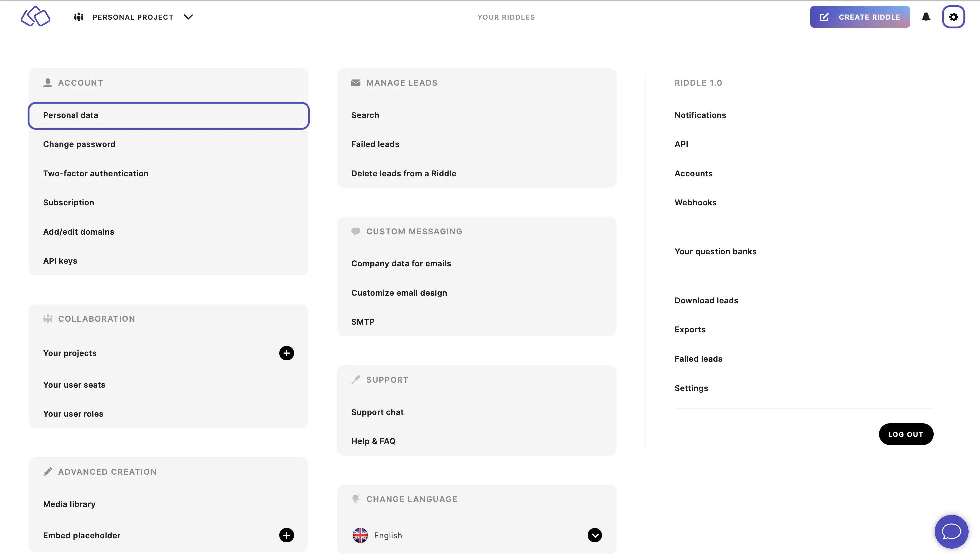Expand Your projects with plus button

[x=287, y=353]
